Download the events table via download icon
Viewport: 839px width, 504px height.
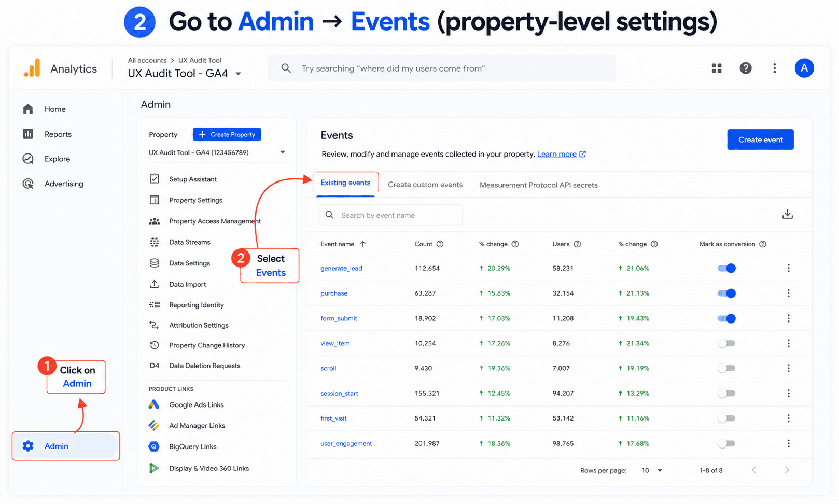click(x=787, y=214)
